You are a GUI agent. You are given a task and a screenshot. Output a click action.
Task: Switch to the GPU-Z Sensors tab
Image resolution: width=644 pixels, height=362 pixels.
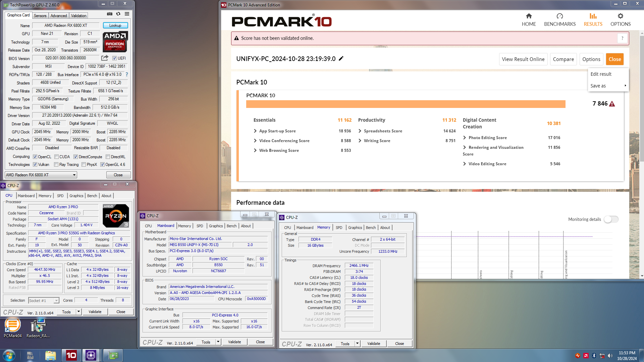(x=40, y=16)
